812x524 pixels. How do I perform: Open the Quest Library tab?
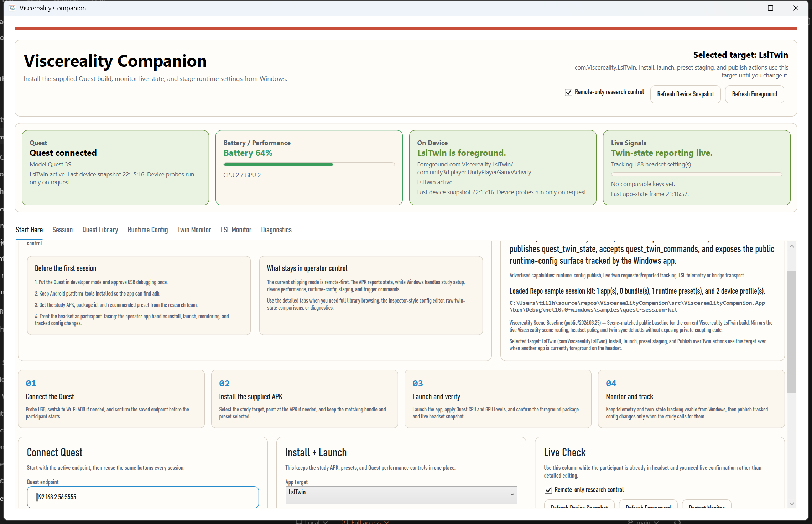tap(100, 230)
